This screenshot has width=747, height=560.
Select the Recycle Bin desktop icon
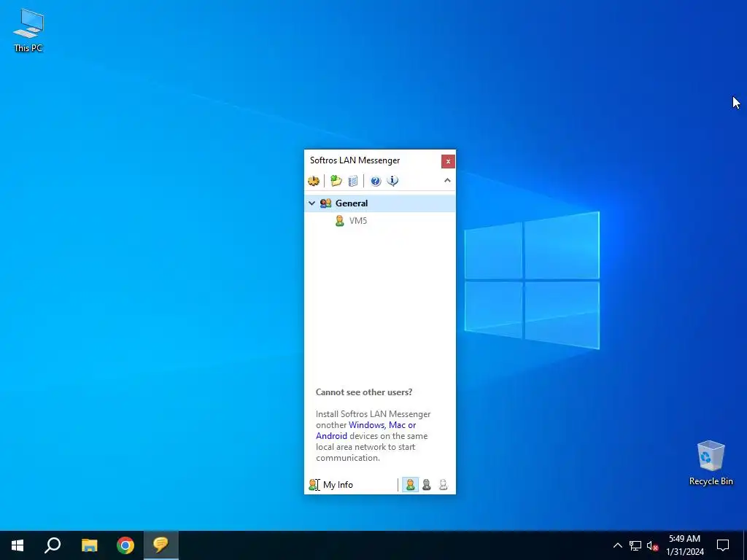coord(711,463)
